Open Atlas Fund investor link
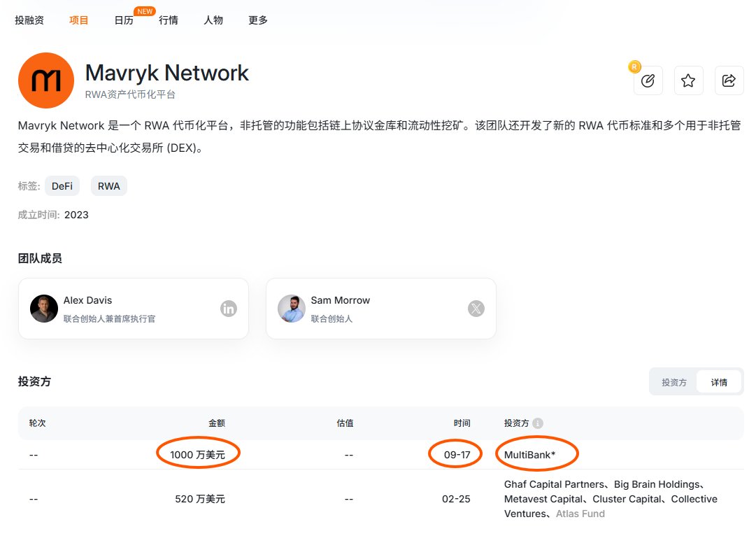 pos(580,514)
